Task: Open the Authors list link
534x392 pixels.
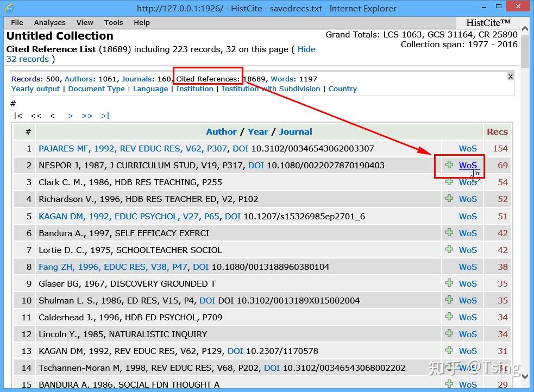Action: click(x=79, y=79)
